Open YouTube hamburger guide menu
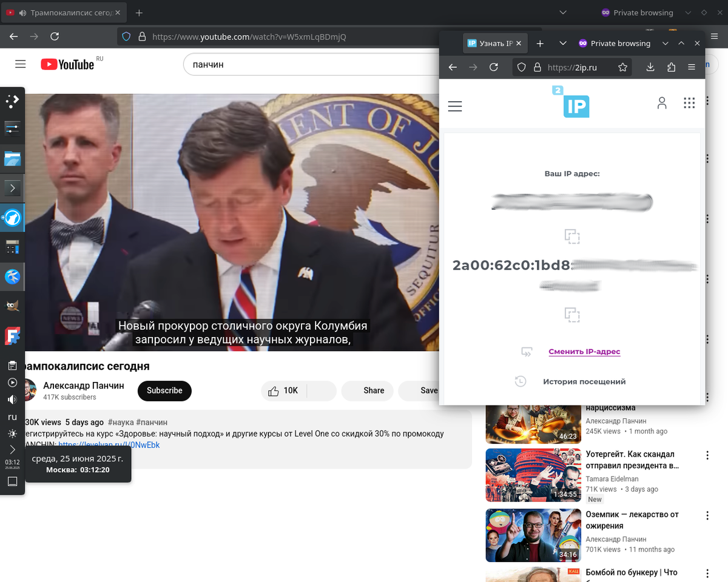728x582 pixels. [x=21, y=64]
